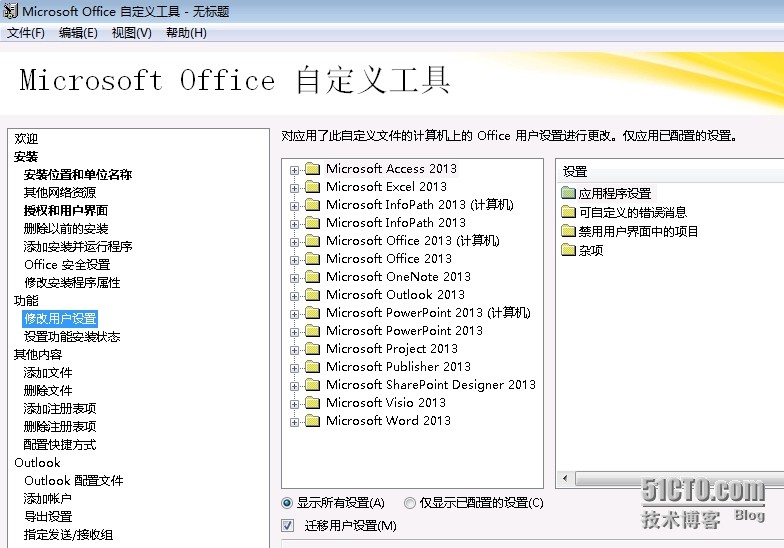Click the Microsoft Access 2013 folder icon
Screen dimensions: 784x548
tap(312, 169)
